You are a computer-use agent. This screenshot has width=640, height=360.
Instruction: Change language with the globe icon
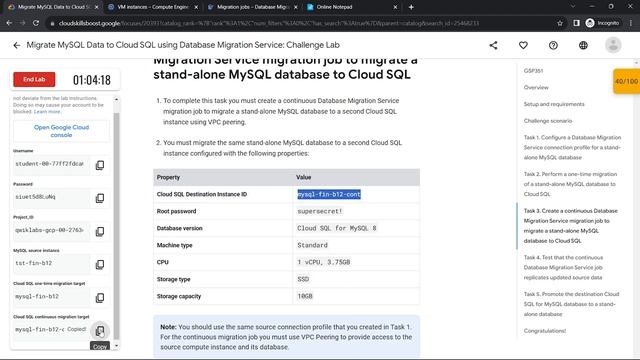point(583,45)
